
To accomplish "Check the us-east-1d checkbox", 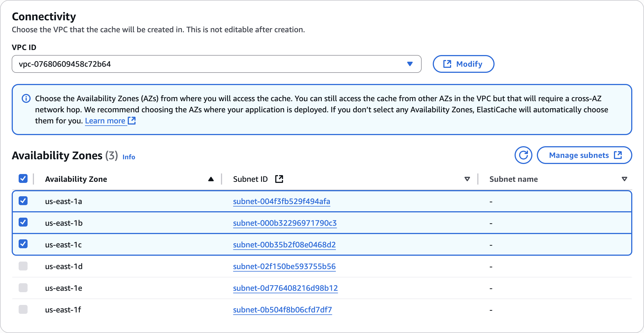I will point(23,266).
